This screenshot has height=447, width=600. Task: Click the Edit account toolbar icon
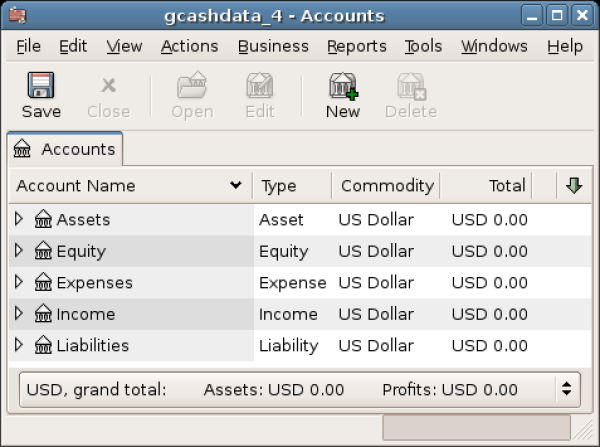(260, 87)
